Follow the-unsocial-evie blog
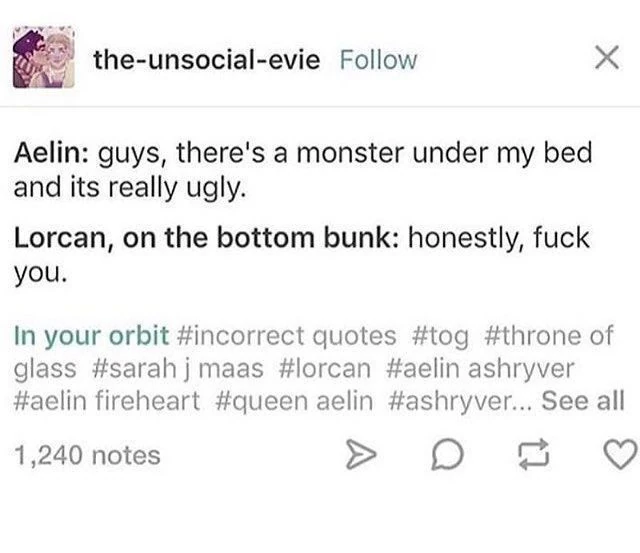 (379, 60)
